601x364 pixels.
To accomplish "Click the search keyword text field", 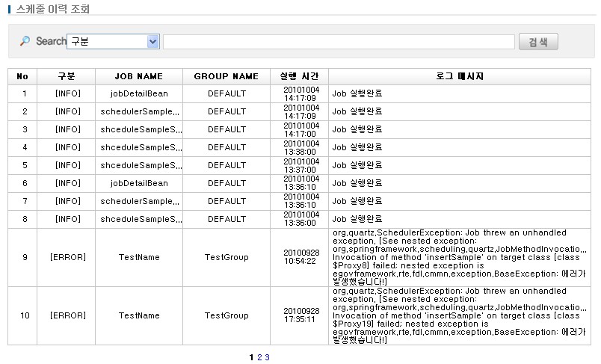I will coord(339,42).
